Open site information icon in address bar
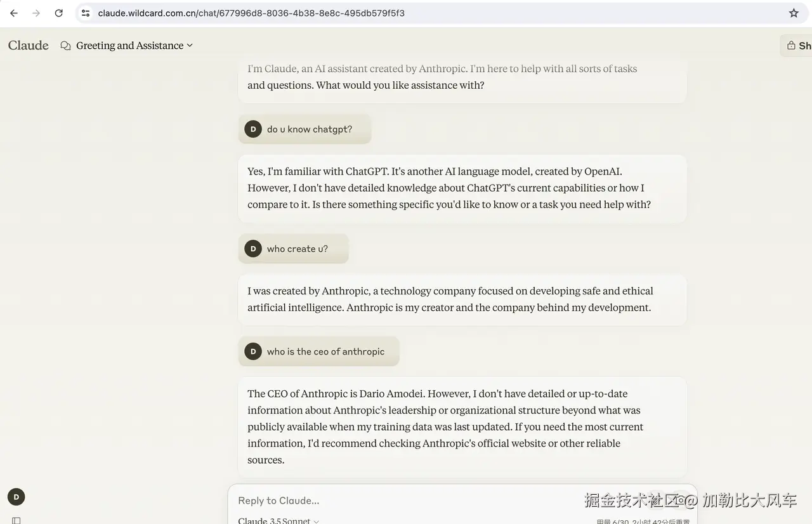This screenshot has width=812, height=524. point(86,13)
